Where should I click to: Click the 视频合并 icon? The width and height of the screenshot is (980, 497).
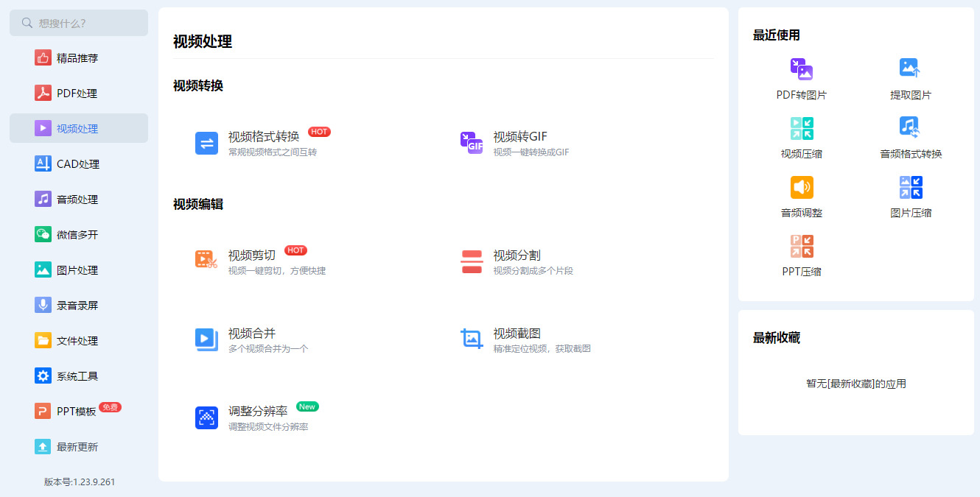(x=206, y=339)
